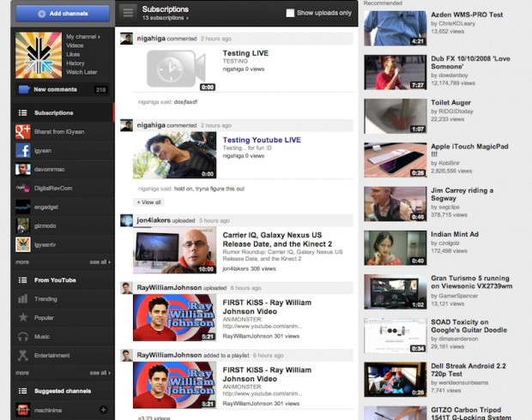The image size is (532, 420).
Task: Expand 'see all' under the subscriptions list
Action: click(x=99, y=262)
